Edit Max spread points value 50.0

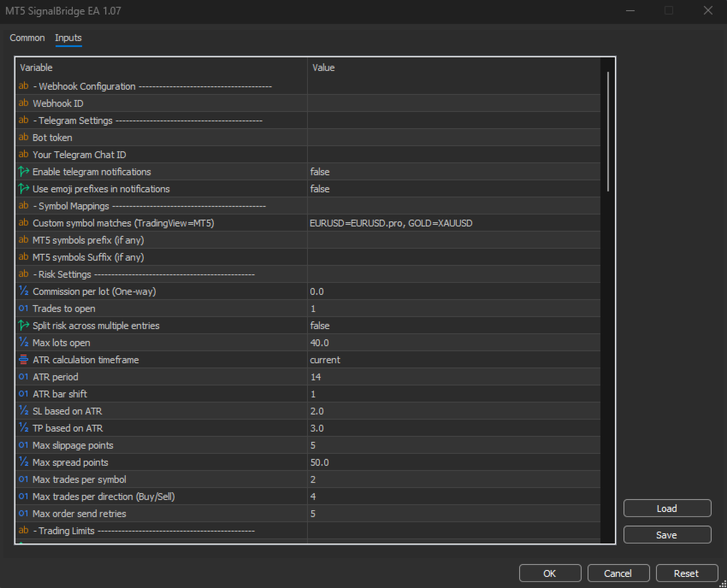coord(454,462)
